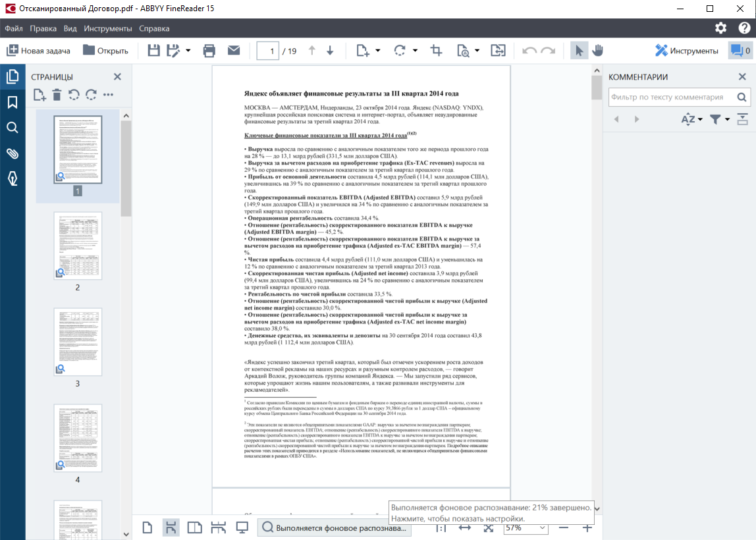Activate the arrow selection pointer tool
Viewport: 756px width, 540px height.
579,50
